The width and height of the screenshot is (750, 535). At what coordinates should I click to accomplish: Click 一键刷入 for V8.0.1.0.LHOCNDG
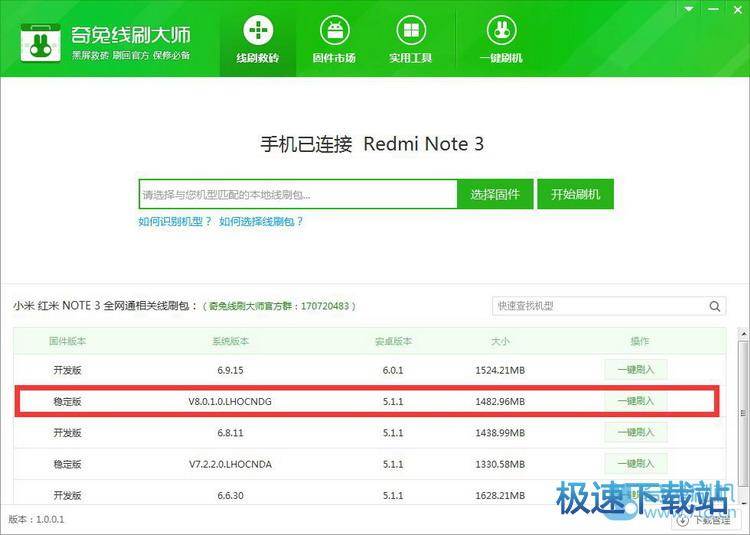pyautogui.click(x=635, y=401)
